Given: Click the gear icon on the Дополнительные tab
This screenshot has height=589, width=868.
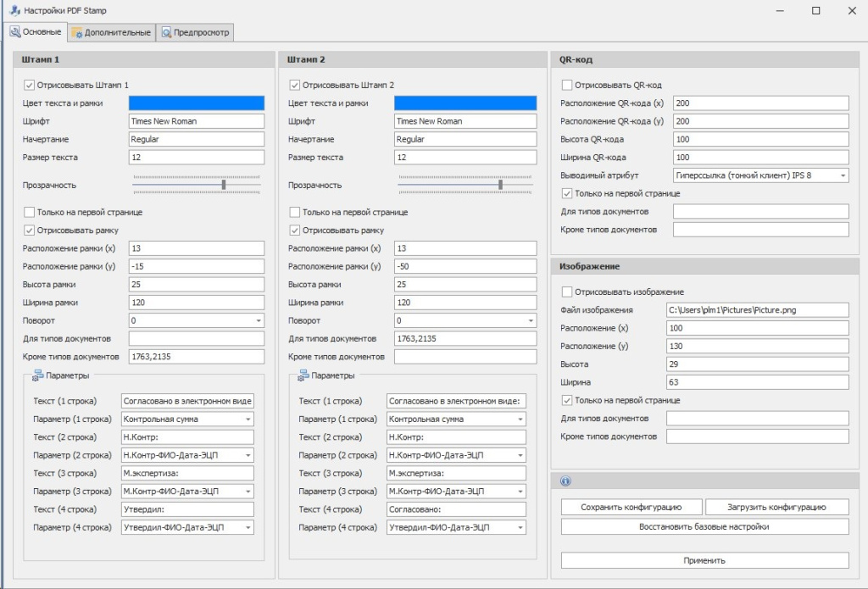Looking at the screenshot, I should pyautogui.click(x=77, y=33).
